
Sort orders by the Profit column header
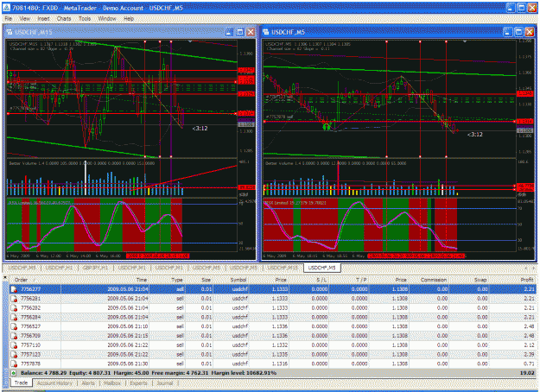pyautogui.click(x=513, y=280)
